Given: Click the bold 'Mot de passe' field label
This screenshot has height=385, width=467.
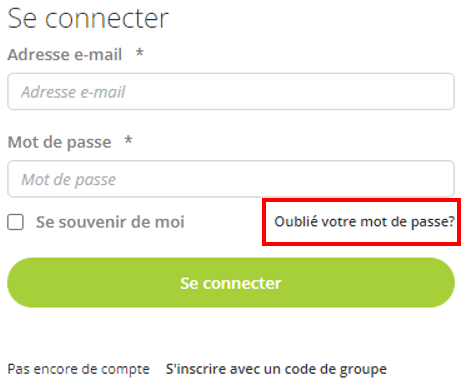Looking at the screenshot, I should pos(59,142).
